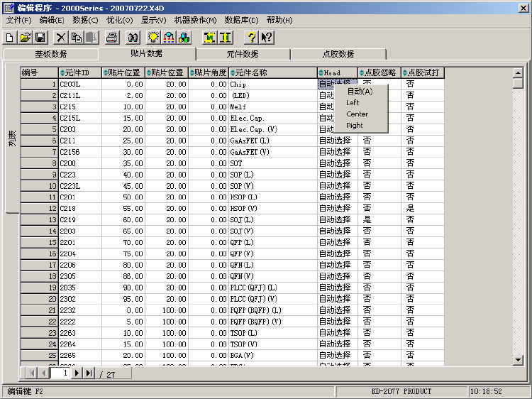
Task: Open the 优化(O) menu
Action: 119,20
